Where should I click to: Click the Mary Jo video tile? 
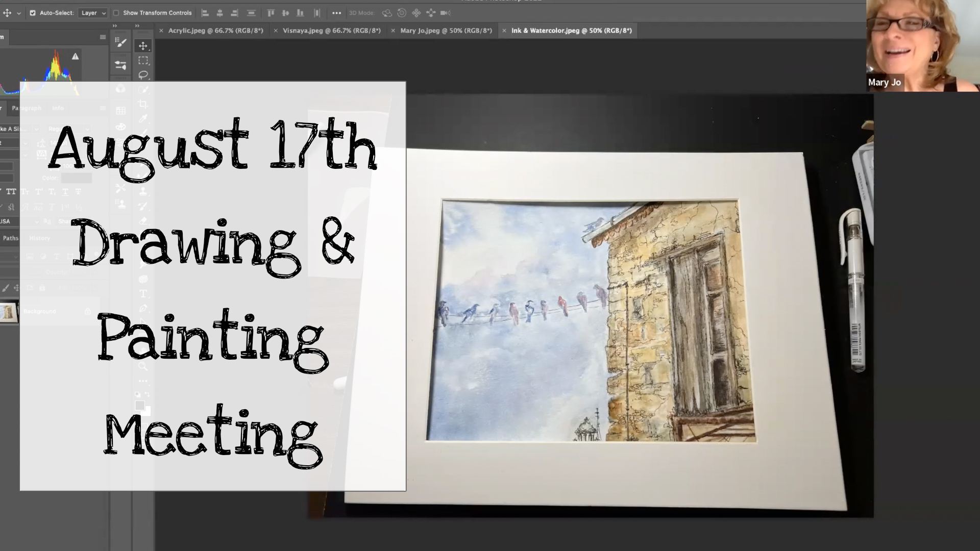923,46
